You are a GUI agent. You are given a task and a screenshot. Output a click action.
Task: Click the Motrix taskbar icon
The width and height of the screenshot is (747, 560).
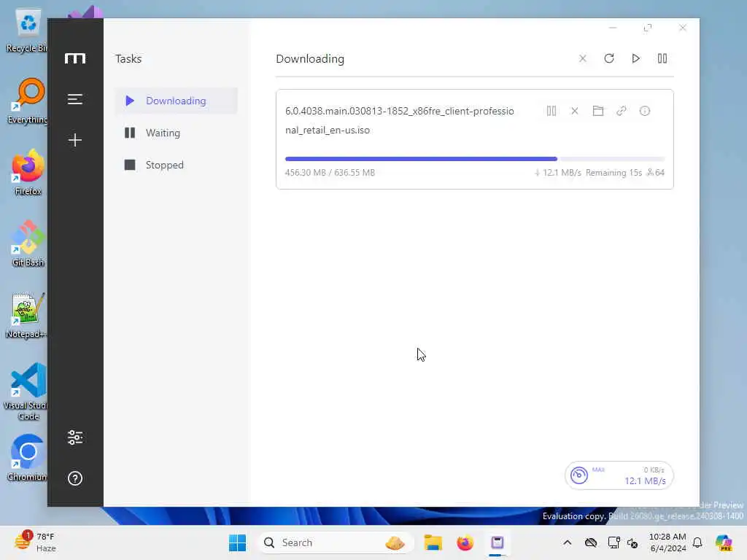point(498,542)
